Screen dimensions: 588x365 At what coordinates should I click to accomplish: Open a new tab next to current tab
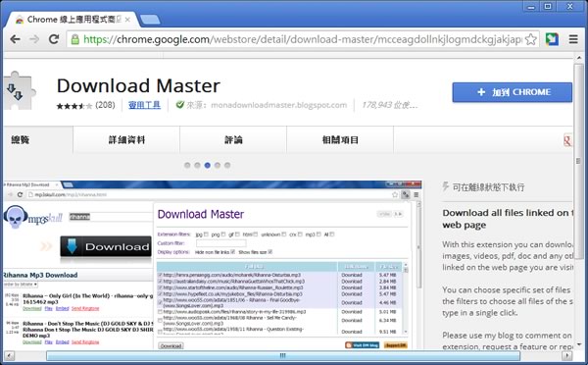click(x=150, y=20)
